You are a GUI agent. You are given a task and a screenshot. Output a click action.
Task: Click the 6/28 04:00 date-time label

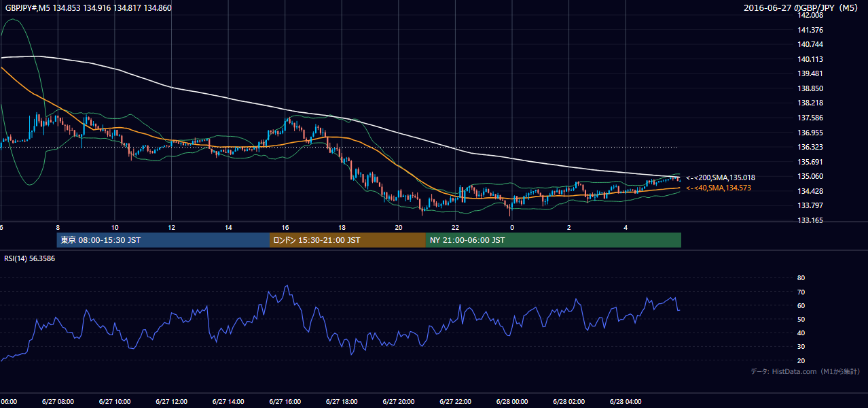click(625, 402)
